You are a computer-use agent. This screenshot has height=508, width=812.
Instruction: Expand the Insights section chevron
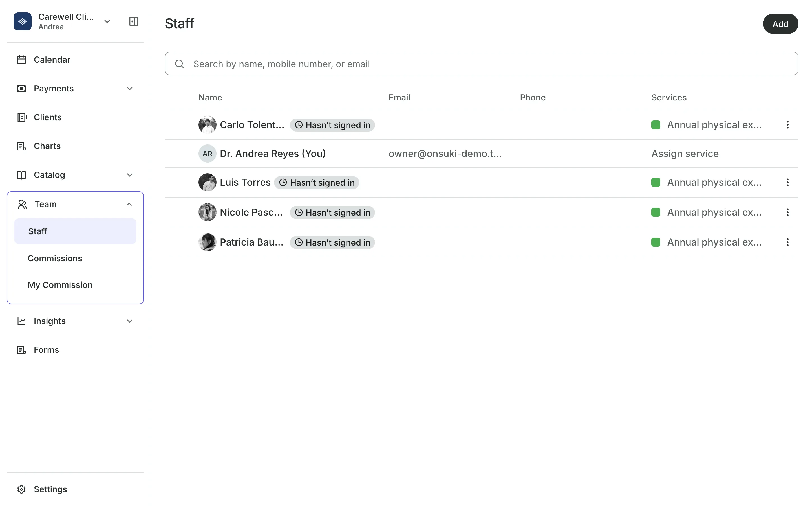(129, 321)
